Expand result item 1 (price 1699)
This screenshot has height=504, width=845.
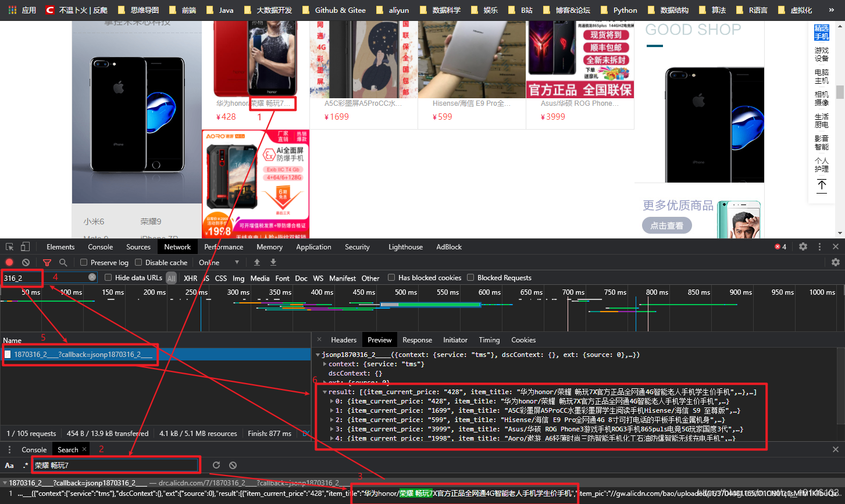(331, 410)
